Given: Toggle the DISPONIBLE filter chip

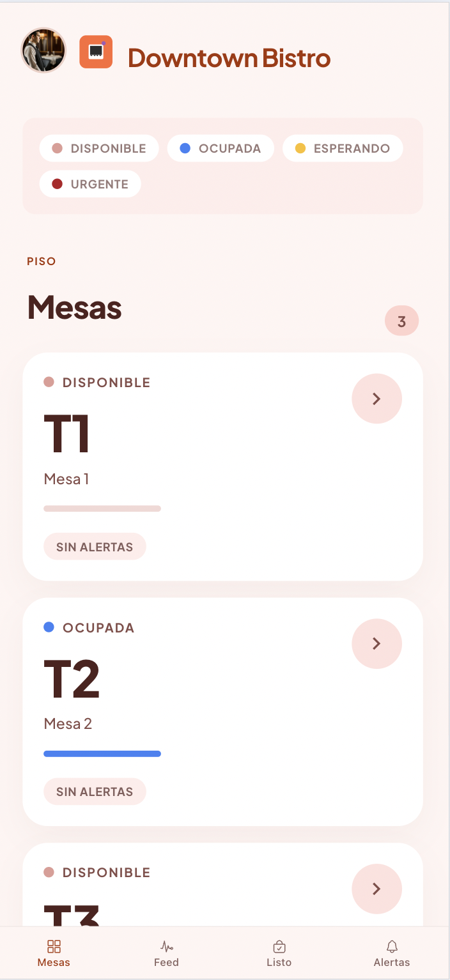Looking at the screenshot, I should (99, 148).
